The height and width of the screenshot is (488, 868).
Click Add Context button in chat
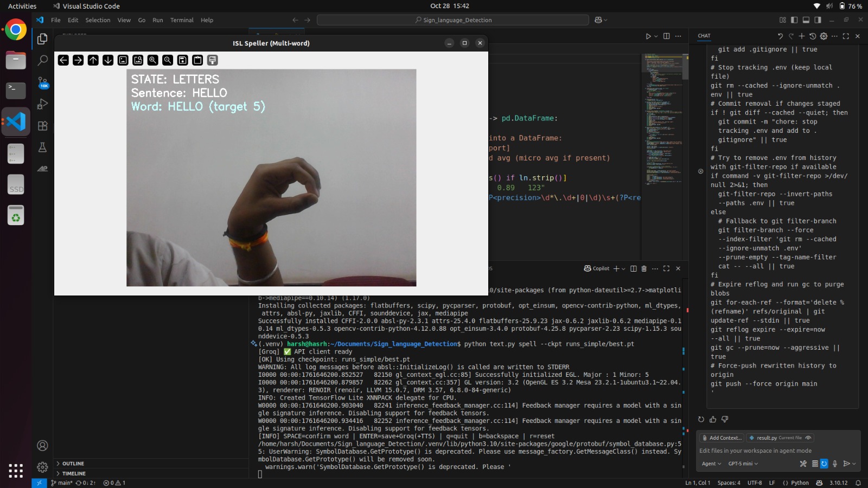pyautogui.click(x=722, y=438)
